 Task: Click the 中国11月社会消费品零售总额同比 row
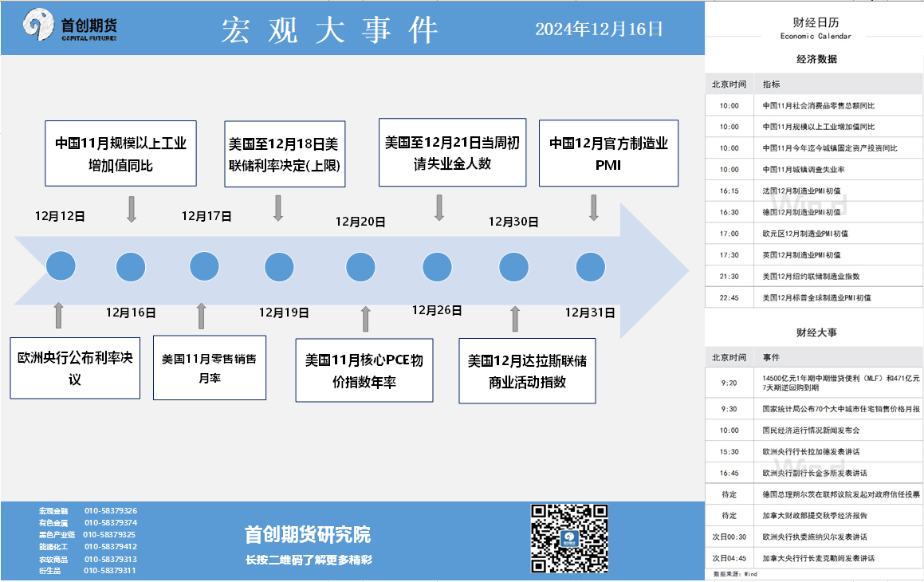814,105
